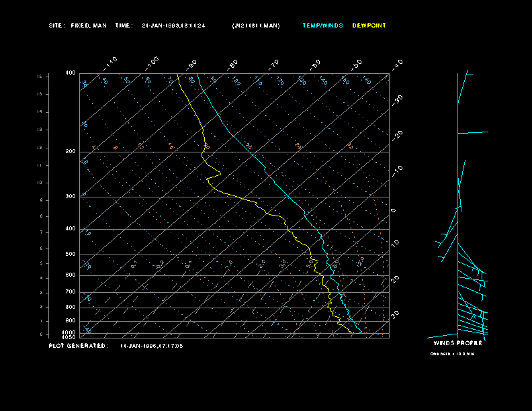
Task: Click the 100 pressure level label
Action: point(71,73)
